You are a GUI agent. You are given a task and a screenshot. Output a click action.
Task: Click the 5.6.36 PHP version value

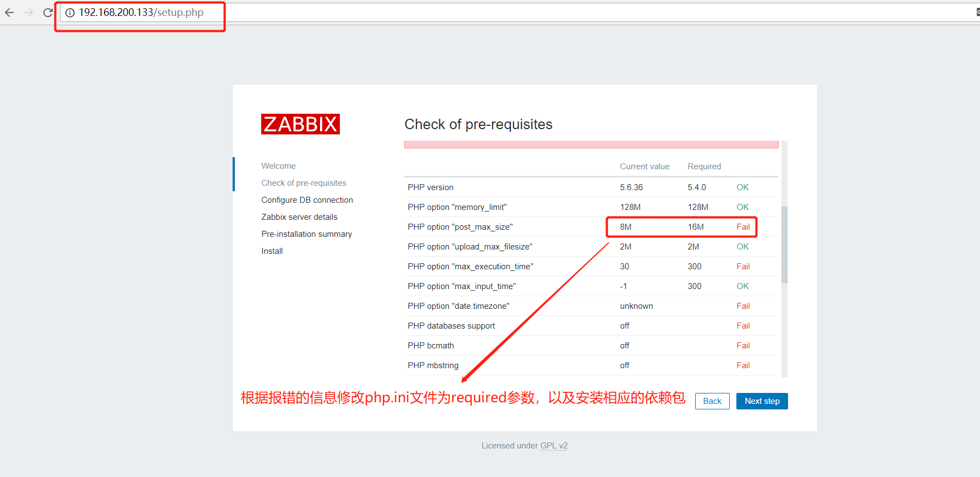pos(631,187)
